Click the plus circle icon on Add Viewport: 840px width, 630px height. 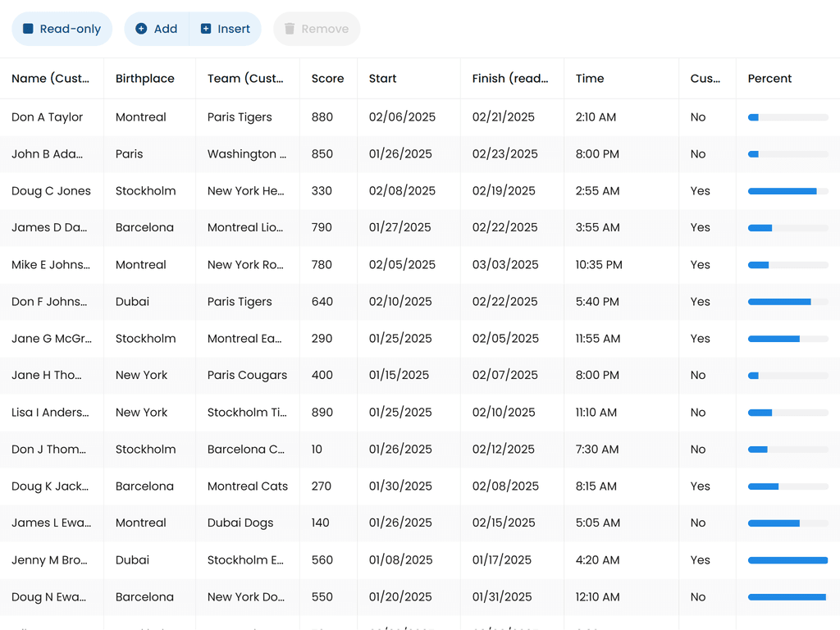coord(141,29)
